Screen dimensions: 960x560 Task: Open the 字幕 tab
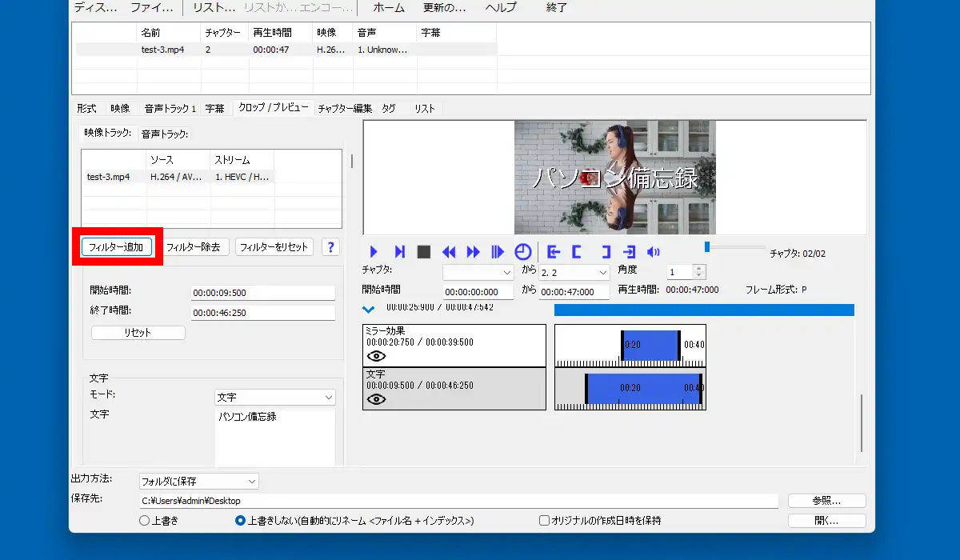coord(214,109)
